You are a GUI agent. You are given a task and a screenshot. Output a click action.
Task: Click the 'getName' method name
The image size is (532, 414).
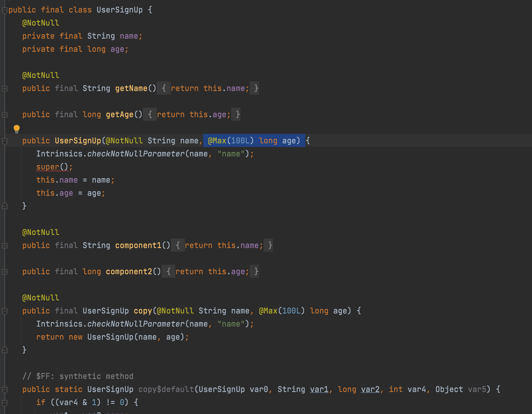[131, 88]
